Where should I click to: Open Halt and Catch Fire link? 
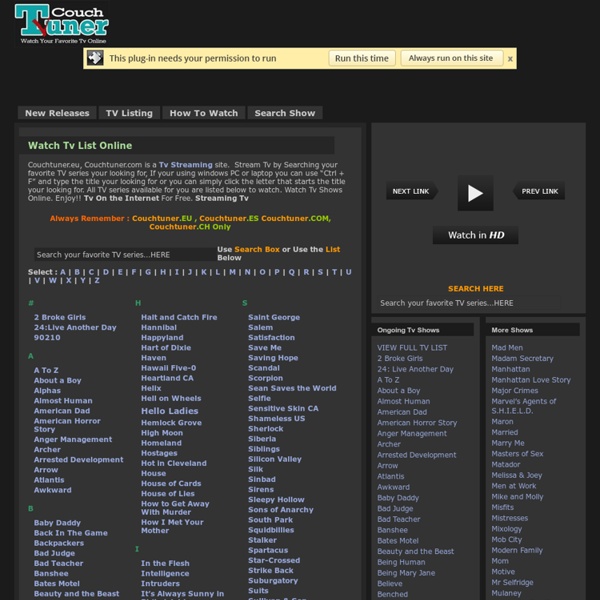(179, 317)
